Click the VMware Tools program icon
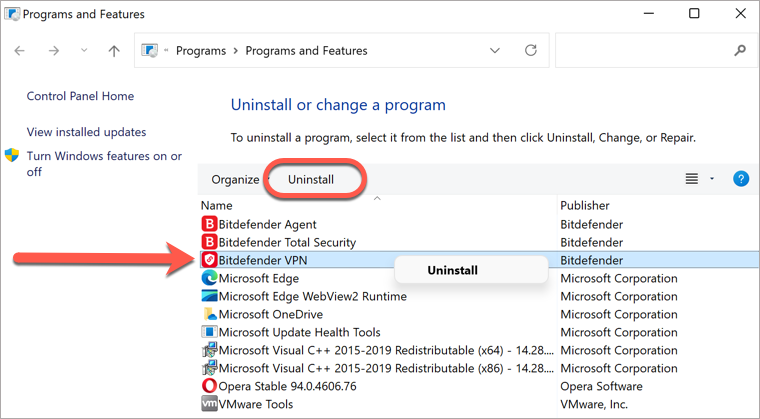760x419 pixels. pyautogui.click(x=209, y=404)
